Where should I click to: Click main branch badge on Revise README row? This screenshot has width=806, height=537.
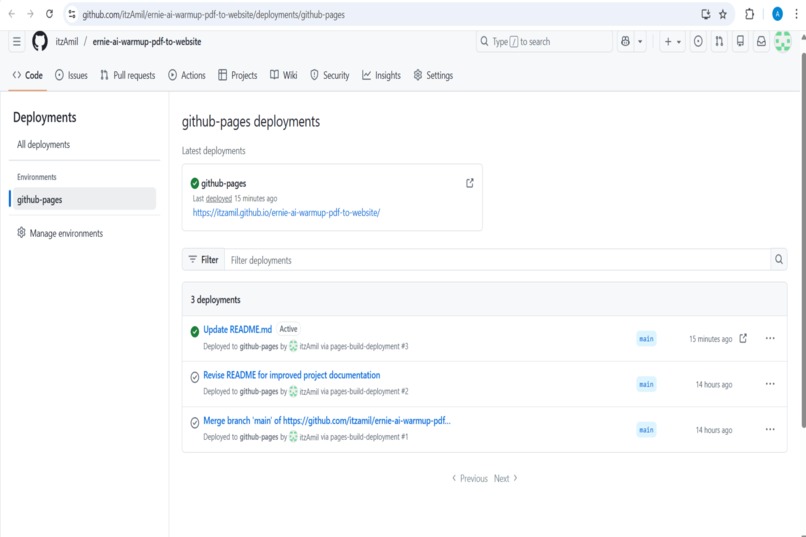point(646,384)
